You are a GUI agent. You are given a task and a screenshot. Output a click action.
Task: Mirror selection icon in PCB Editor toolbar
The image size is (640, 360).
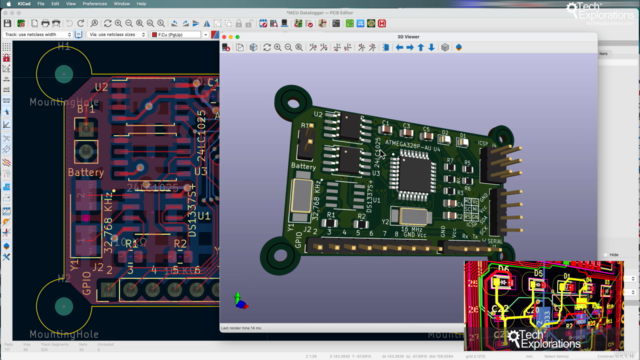[207, 24]
